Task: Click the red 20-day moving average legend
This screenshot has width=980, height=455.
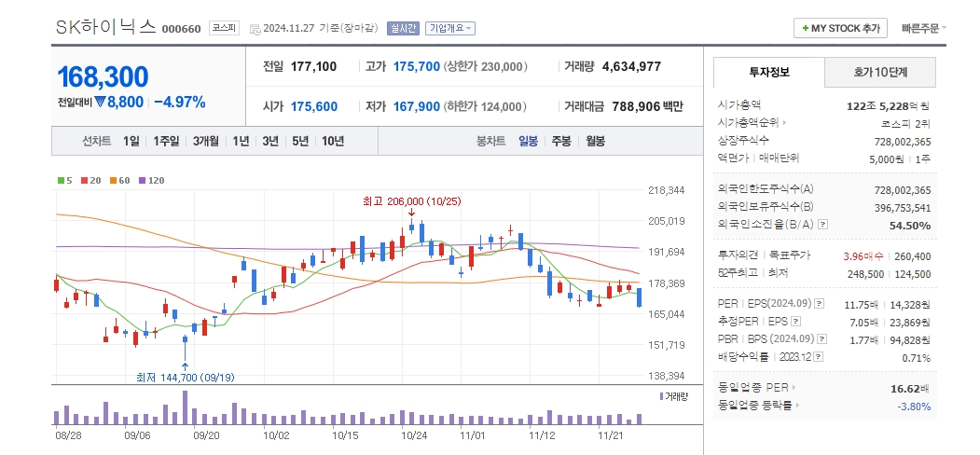Action: (x=90, y=181)
